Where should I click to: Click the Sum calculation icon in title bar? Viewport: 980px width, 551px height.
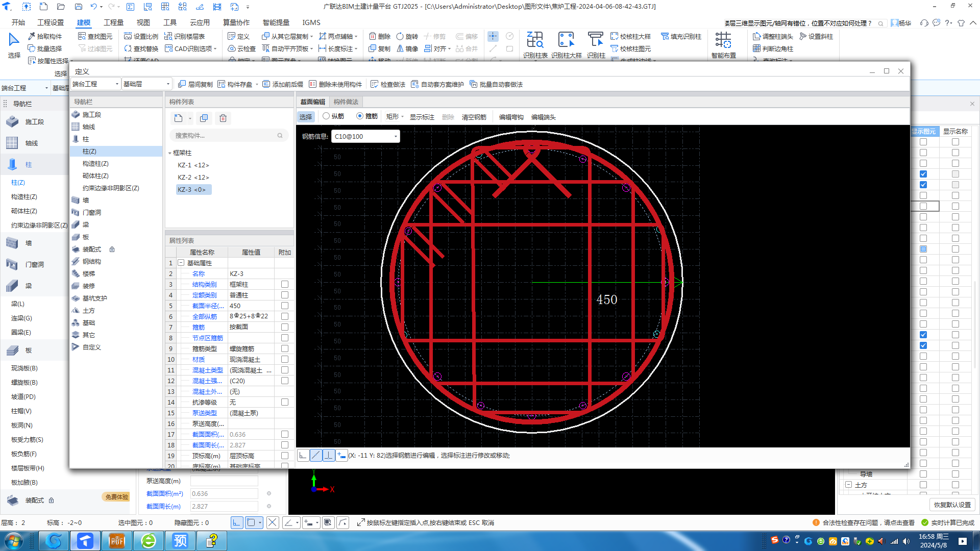click(130, 7)
